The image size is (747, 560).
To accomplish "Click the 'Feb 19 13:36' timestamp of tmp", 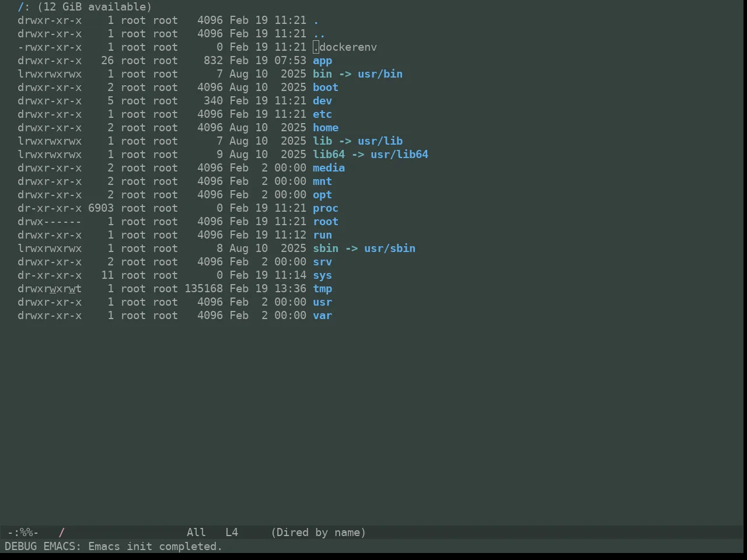I will tap(268, 289).
